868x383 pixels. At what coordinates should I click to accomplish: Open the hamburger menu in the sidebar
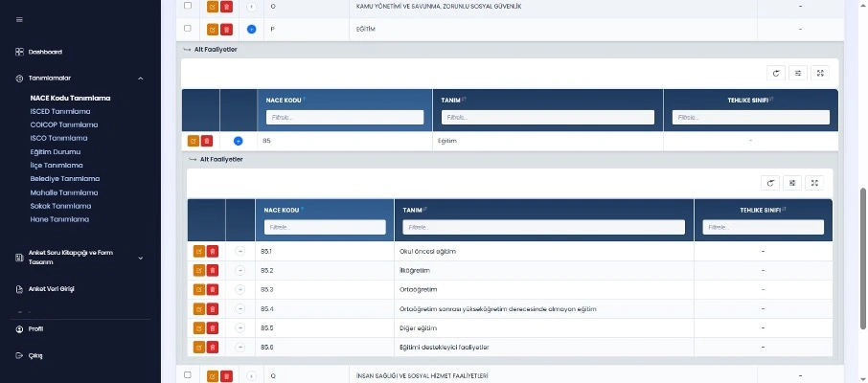[20, 19]
